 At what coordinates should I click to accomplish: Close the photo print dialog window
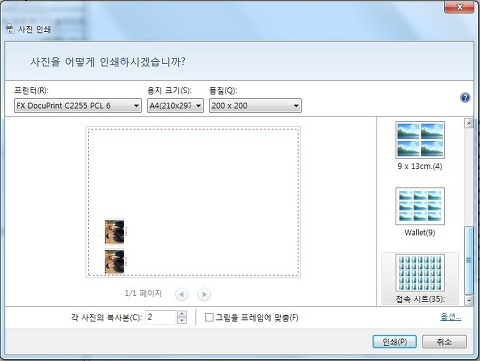click(x=459, y=7)
